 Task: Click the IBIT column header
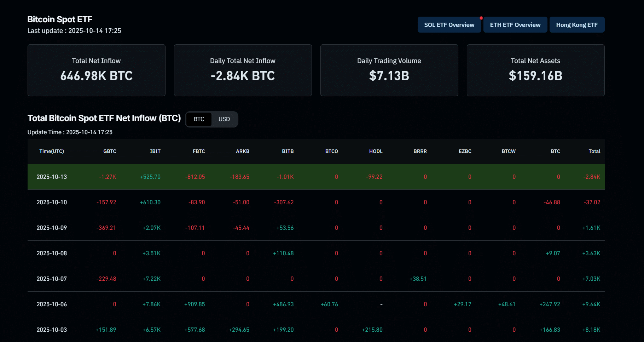(155, 151)
